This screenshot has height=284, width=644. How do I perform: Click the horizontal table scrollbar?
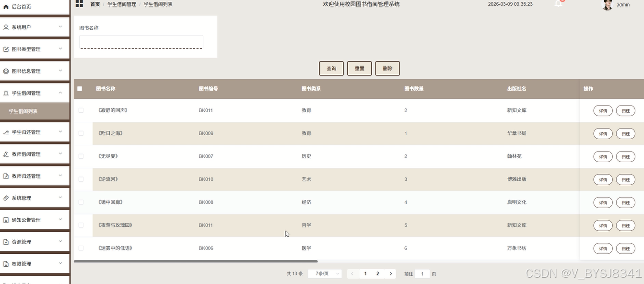point(196,261)
